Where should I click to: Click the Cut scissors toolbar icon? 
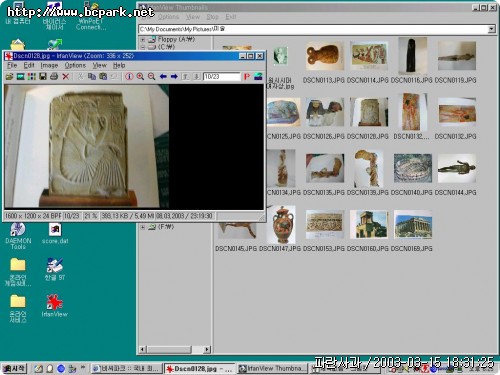(80, 77)
